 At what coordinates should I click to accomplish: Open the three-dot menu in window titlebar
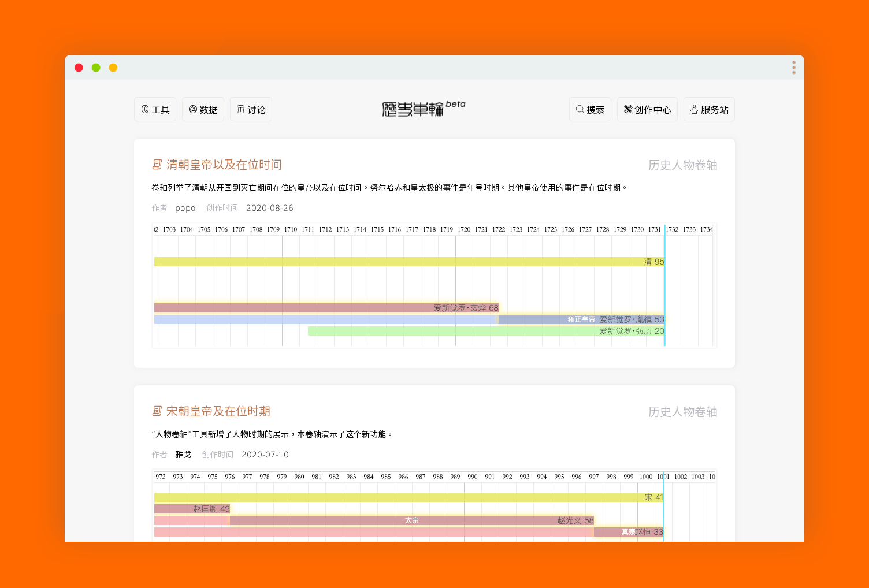pos(794,68)
